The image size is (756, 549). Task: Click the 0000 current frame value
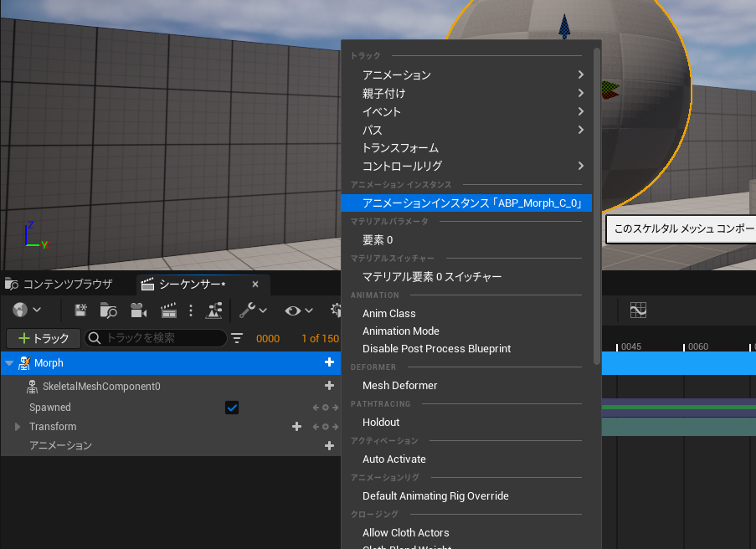268,338
